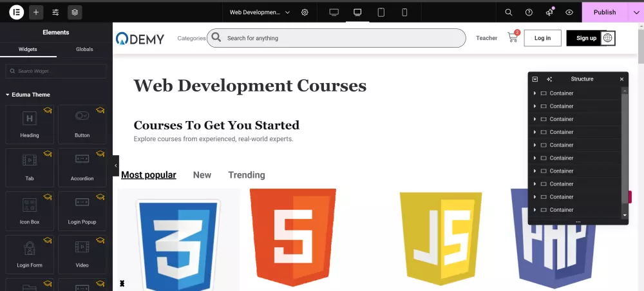Select the Most popular tab
Screen dimensions: 644x291
tap(149, 175)
